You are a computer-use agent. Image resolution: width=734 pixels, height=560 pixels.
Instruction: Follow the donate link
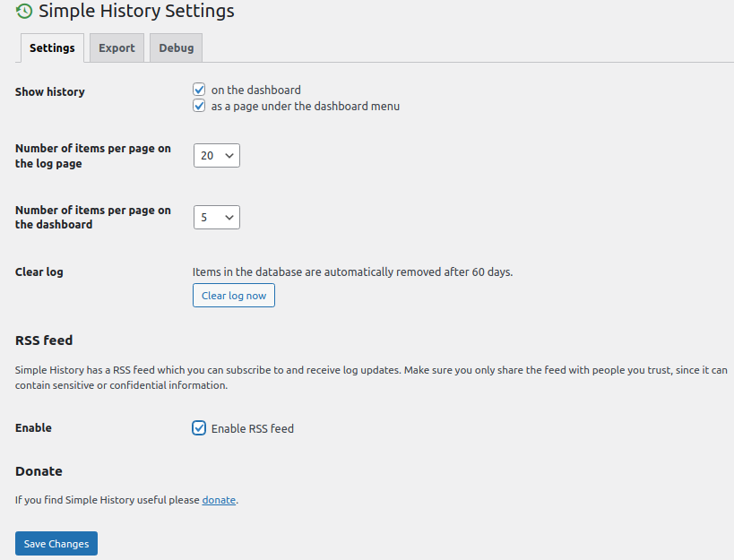tap(219, 500)
